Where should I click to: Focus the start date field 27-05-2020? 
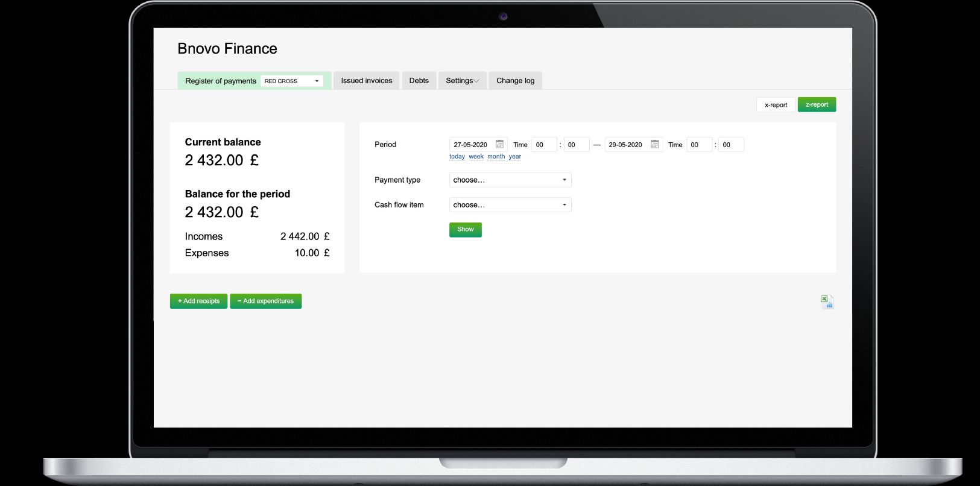pos(478,145)
